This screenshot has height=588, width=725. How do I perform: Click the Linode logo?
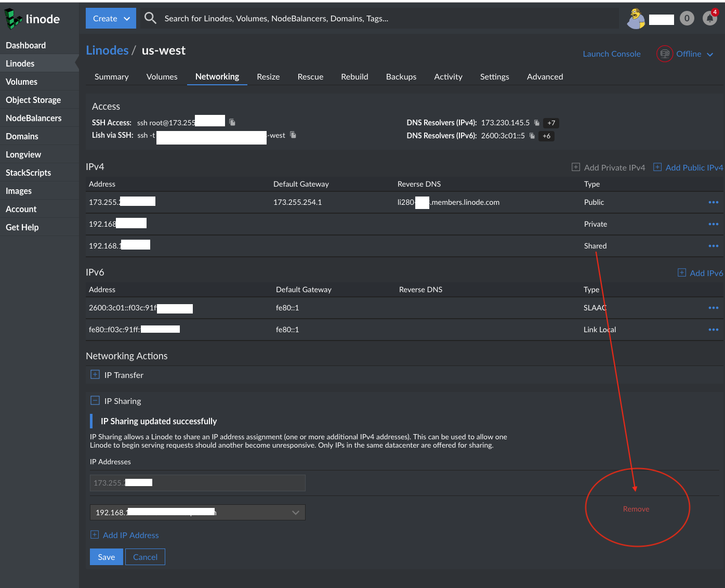click(32, 19)
